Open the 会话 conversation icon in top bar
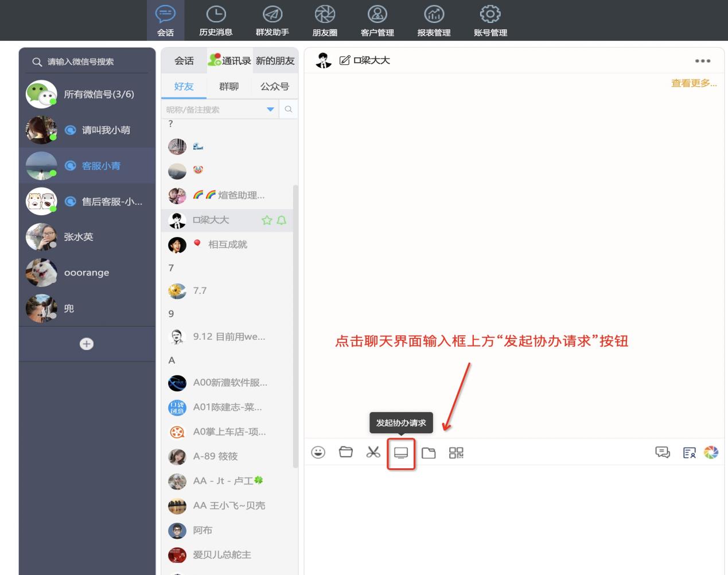 click(165, 21)
